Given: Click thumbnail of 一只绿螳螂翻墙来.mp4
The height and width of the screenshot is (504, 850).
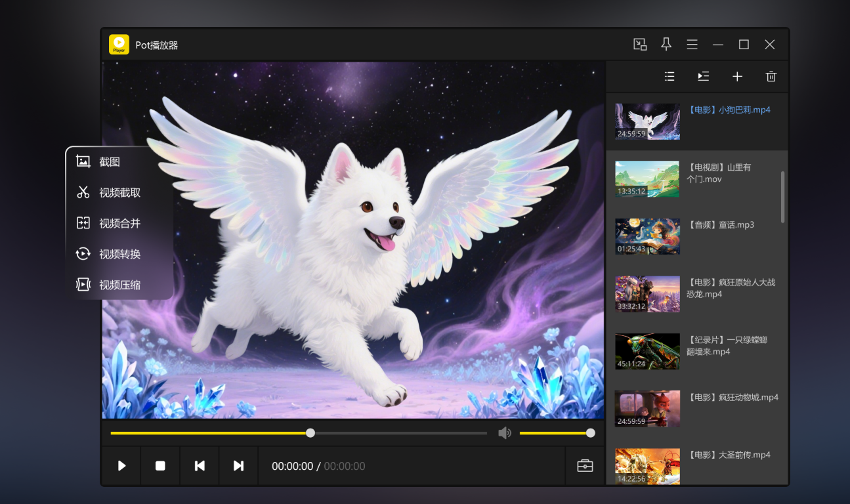Looking at the screenshot, I should point(647,352).
